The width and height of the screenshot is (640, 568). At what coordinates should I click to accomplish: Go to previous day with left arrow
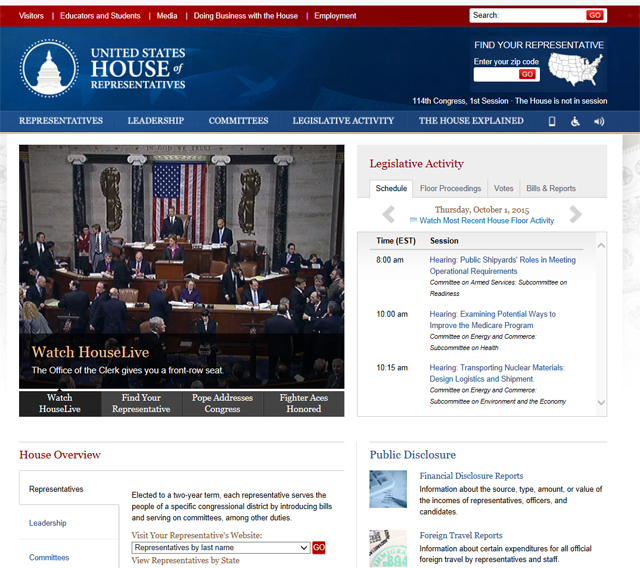389,214
